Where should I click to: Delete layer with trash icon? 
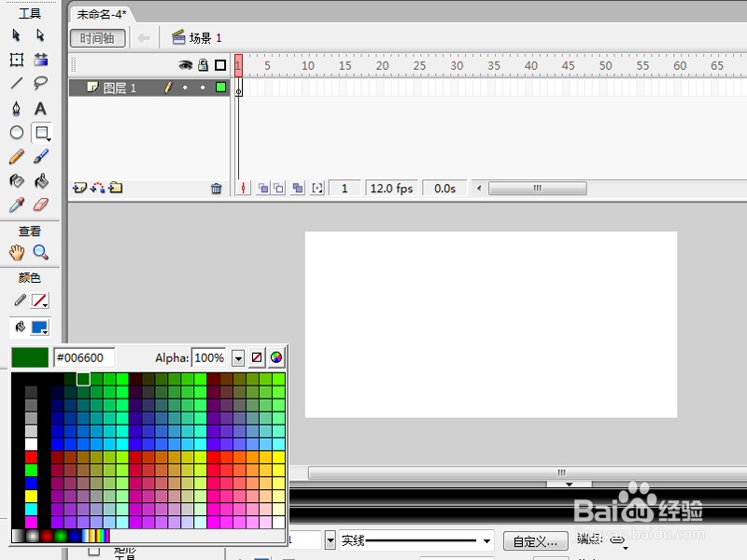217,189
